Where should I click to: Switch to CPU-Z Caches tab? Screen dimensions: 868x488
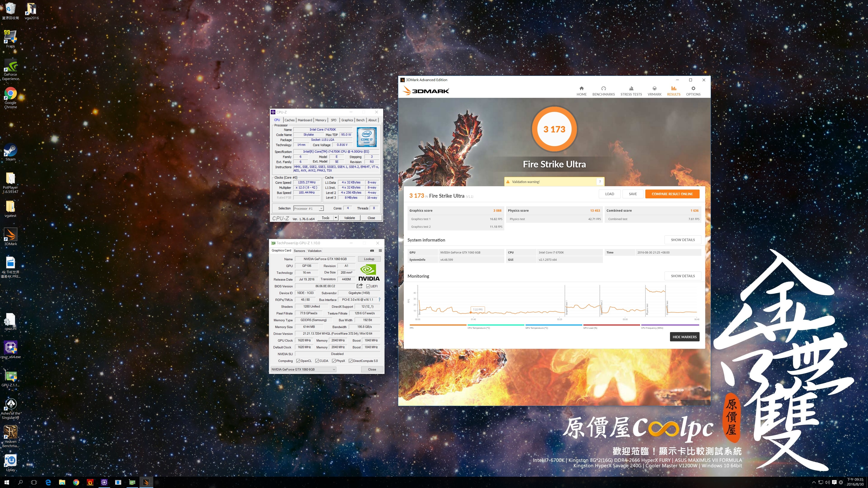tap(289, 120)
